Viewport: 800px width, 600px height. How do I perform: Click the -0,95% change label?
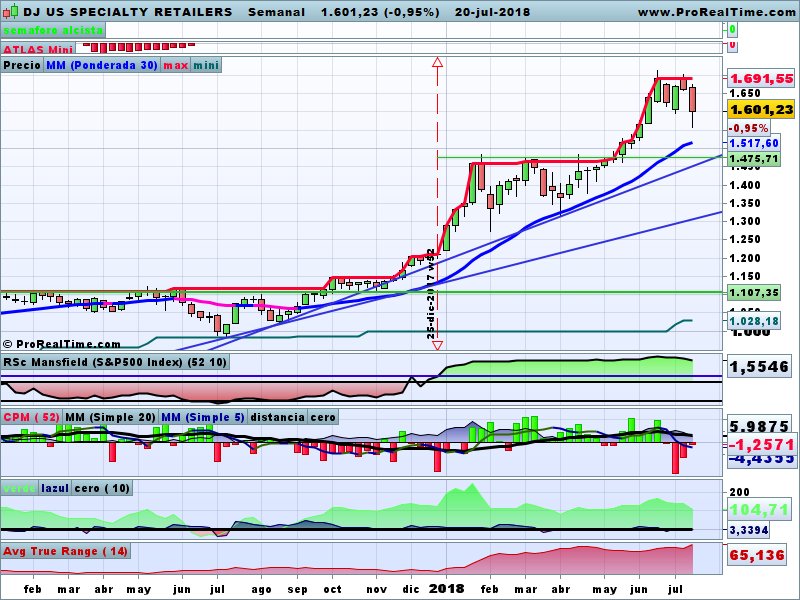tap(748, 128)
